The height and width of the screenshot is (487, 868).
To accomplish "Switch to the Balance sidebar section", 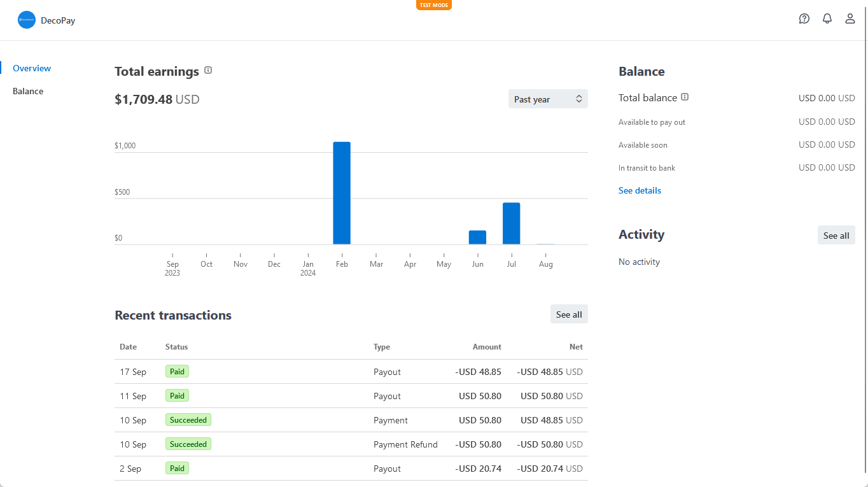I will tap(27, 90).
